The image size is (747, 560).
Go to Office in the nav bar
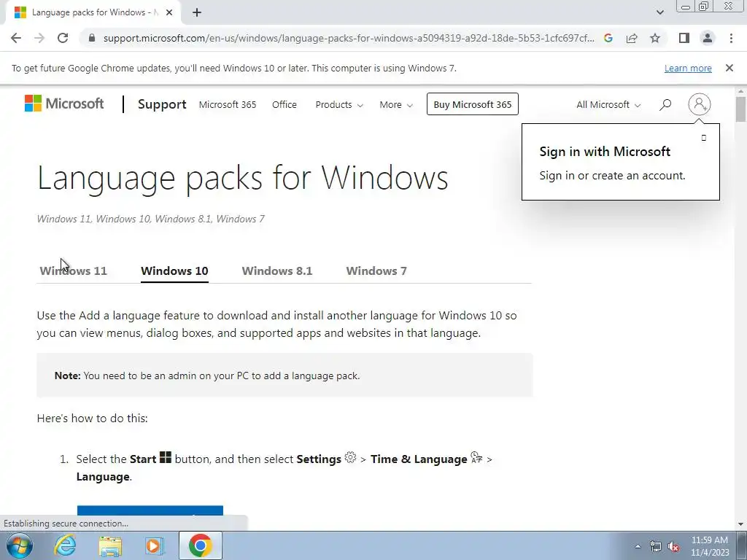pos(285,104)
